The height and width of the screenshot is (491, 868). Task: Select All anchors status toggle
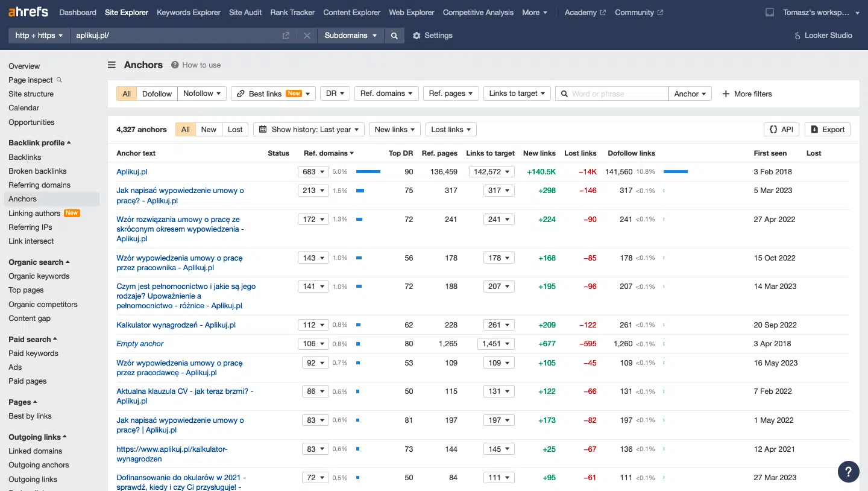pos(186,129)
